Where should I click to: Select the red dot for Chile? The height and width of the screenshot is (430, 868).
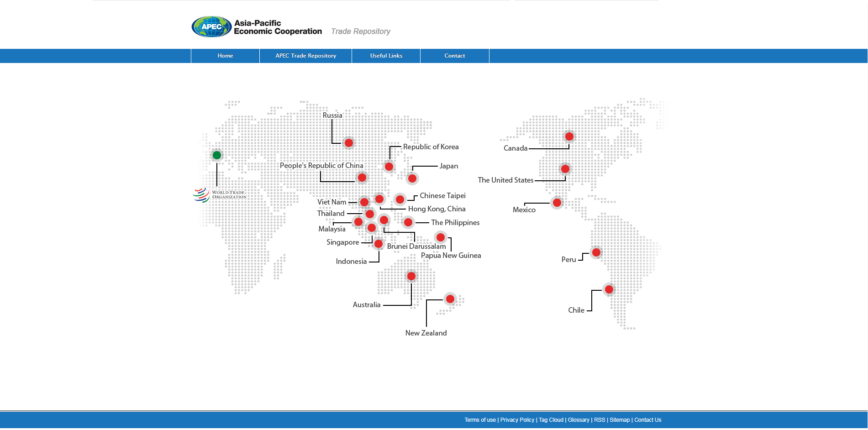point(609,289)
